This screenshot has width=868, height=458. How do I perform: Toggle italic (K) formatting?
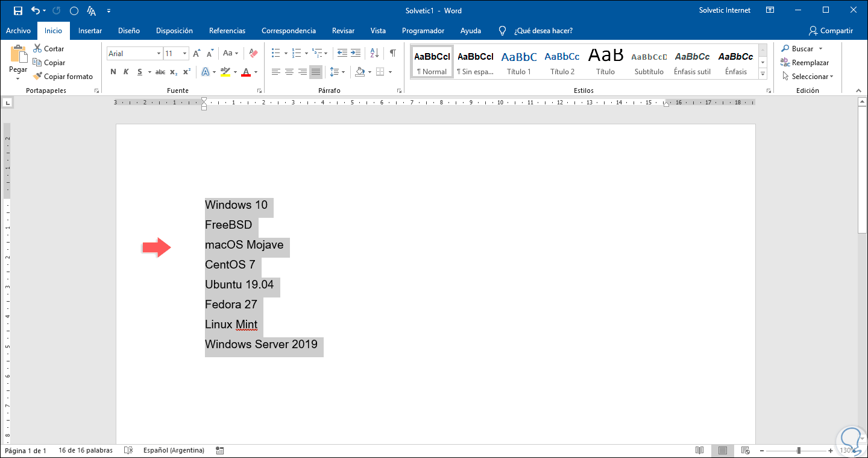(x=126, y=72)
